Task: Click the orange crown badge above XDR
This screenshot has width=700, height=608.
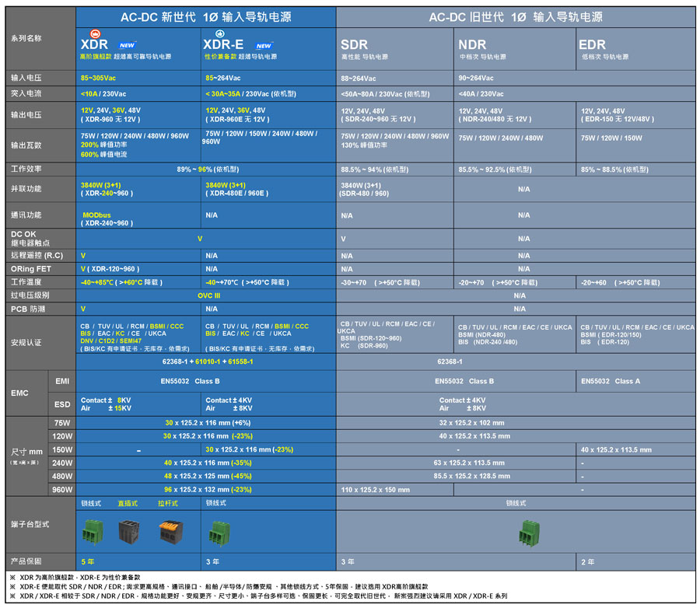Action: point(95,33)
